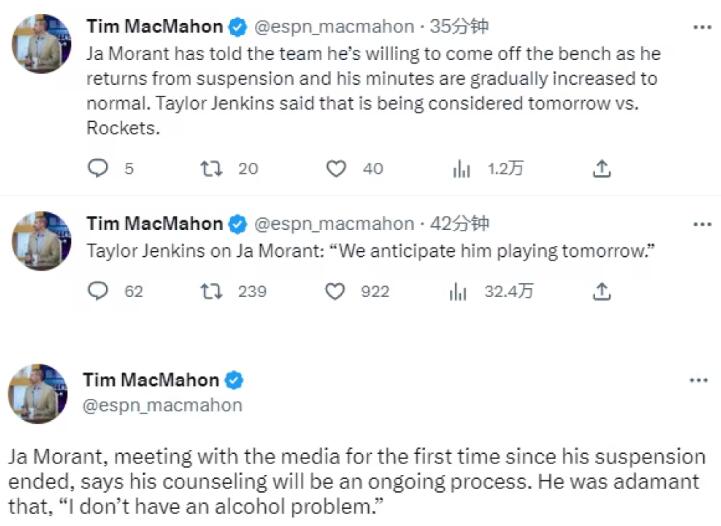Open Tim MacMahon's avatar on first tweet
Screen dimensions: 721x526
tap(41, 44)
